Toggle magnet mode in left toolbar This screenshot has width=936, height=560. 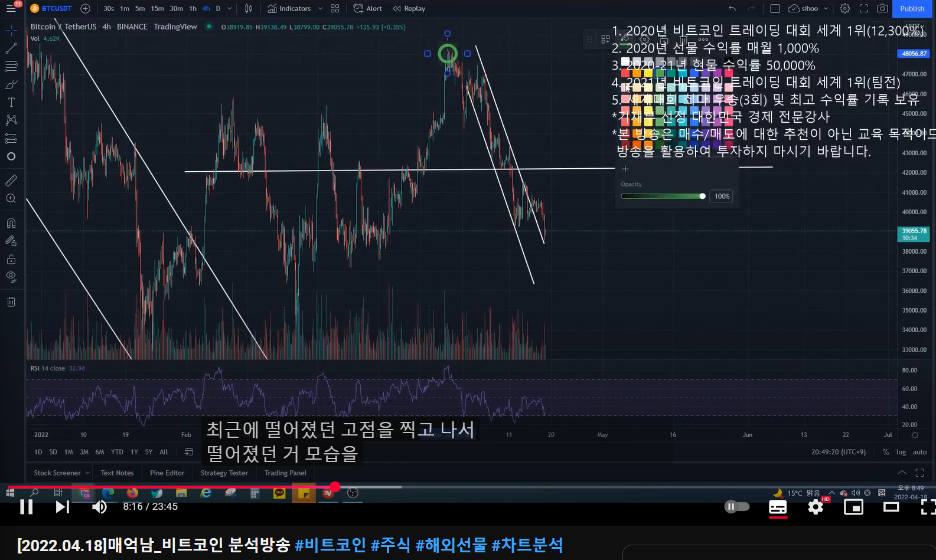[x=11, y=223]
